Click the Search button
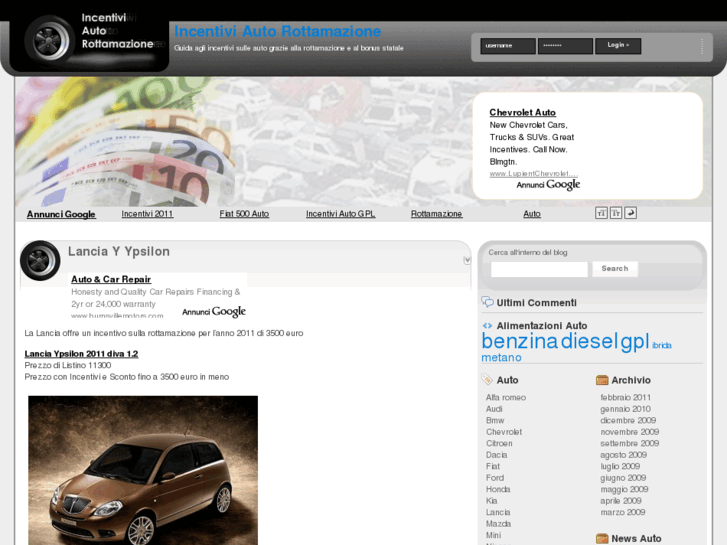This screenshot has width=727, height=545. [x=615, y=269]
